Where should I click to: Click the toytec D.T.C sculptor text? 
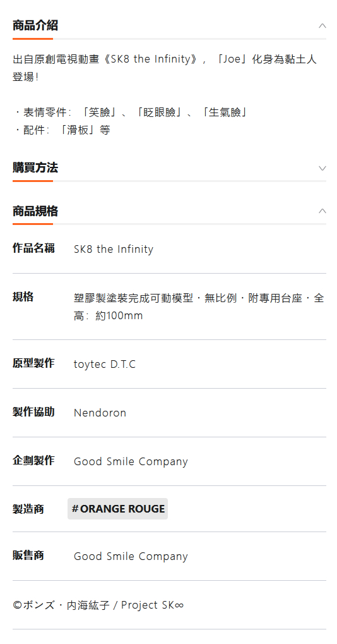pyautogui.click(x=105, y=364)
